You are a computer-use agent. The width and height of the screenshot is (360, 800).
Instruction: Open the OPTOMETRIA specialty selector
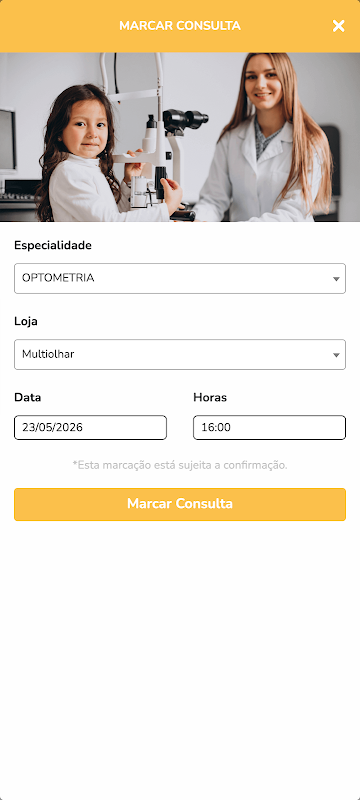coord(180,279)
